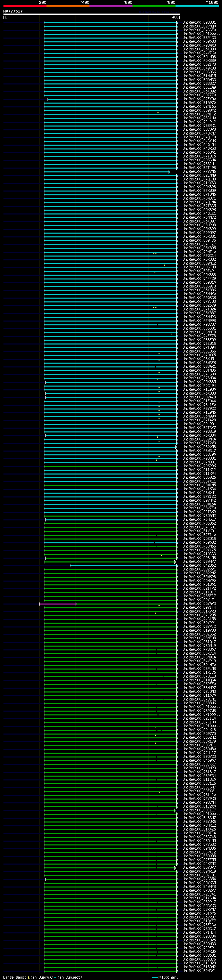
Task: Select the UniRef100_C5YAV3 label
Action: 199,604
